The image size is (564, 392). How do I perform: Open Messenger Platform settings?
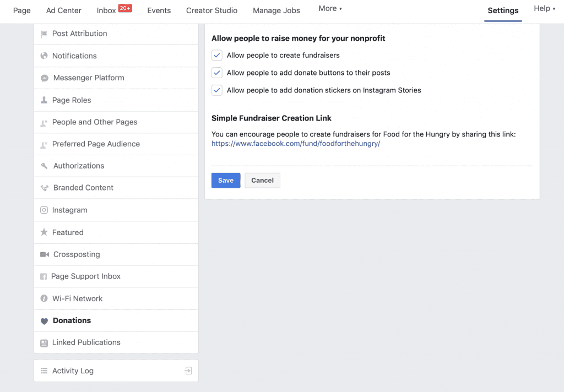coord(116,78)
